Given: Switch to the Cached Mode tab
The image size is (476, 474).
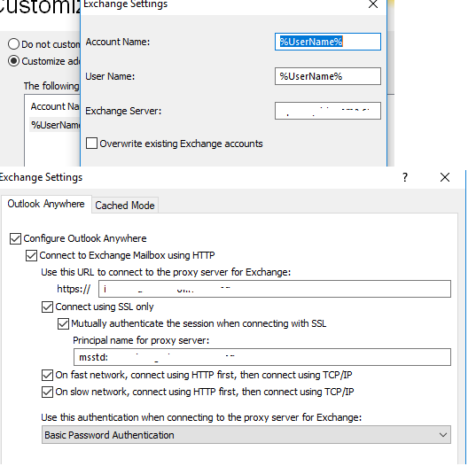Looking at the screenshot, I should [x=125, y=206].
